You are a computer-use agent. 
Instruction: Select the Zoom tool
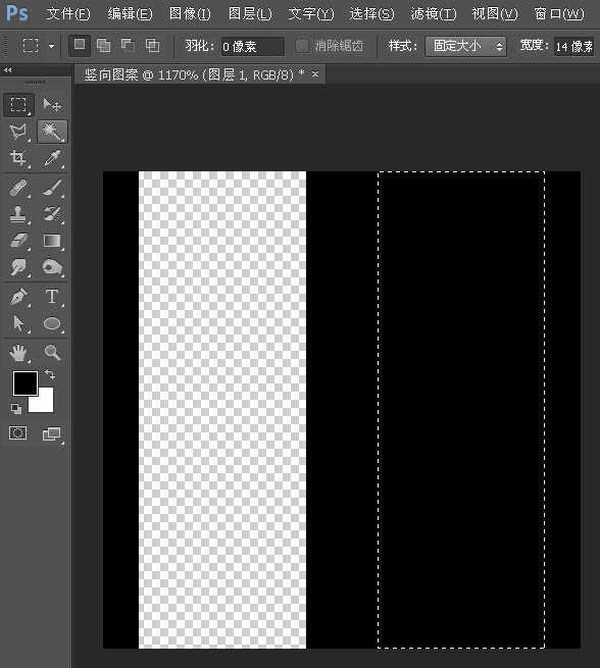coord(52,352)
